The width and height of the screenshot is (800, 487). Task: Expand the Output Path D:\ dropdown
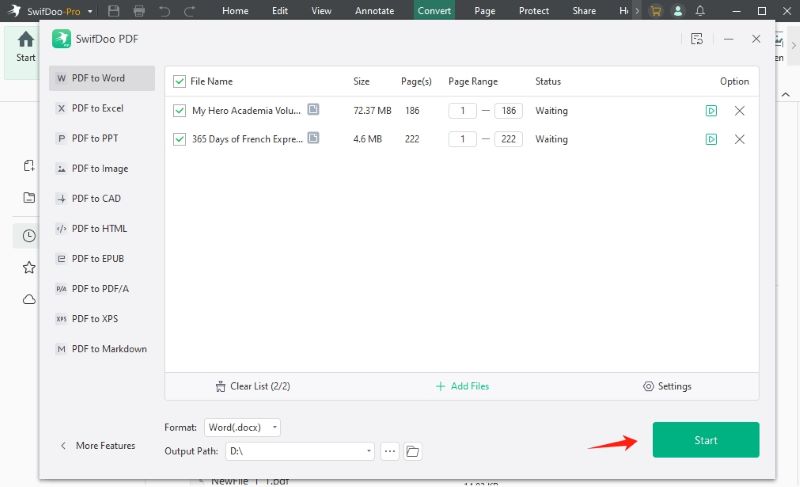[x=368, y=451]
